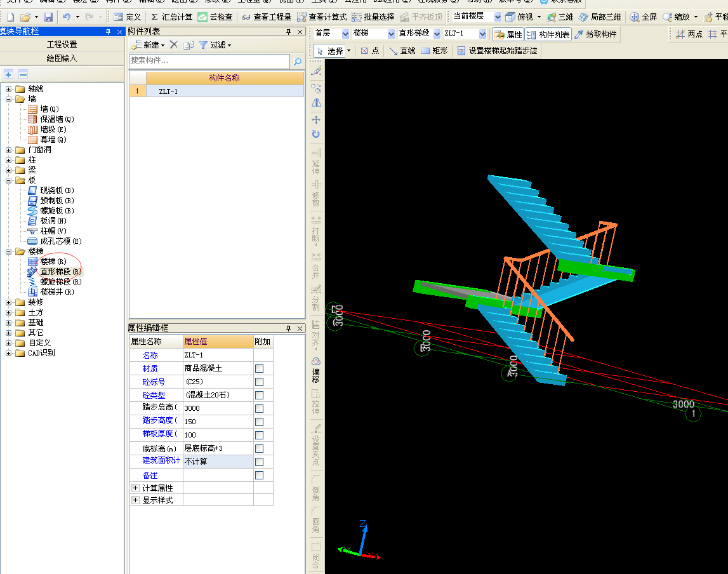
Task: Switch to 三维 3D view
Action: tap(560, 17)
